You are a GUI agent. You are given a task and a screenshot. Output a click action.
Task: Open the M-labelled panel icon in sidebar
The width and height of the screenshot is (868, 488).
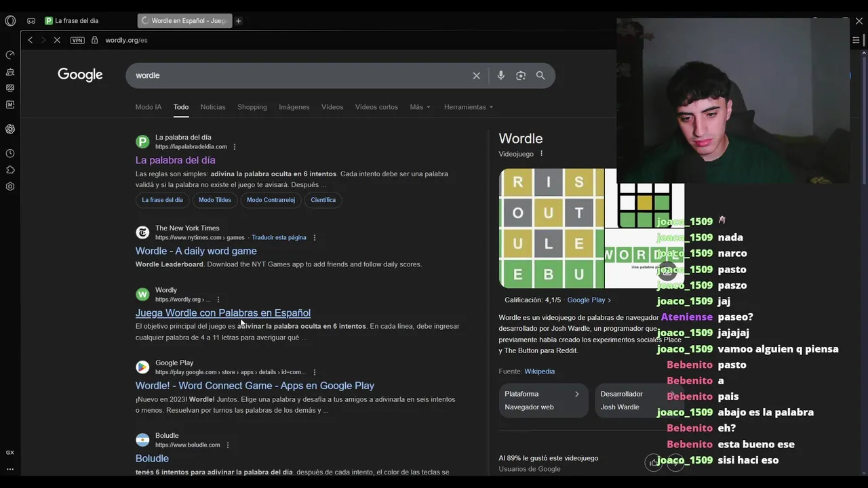pos(10,105)
